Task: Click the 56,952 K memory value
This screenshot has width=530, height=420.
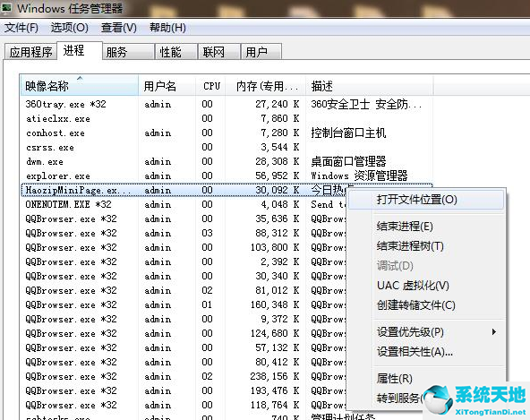Action: [278, 176]
